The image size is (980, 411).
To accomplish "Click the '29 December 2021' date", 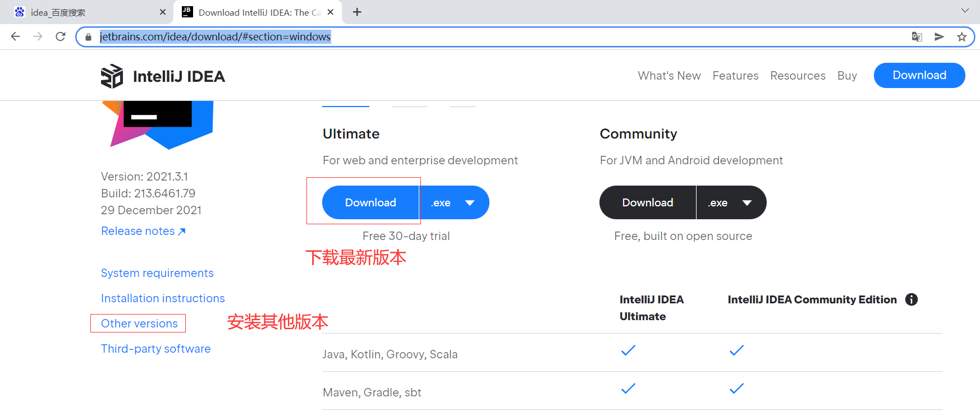I will pos(151,210).
